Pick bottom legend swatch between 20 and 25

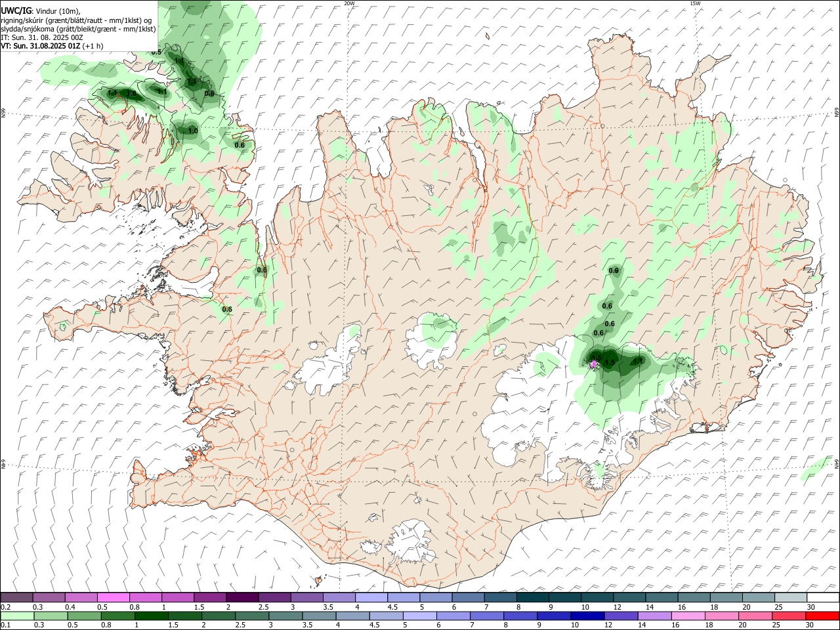pyautogui.click(x=755, y=616)
